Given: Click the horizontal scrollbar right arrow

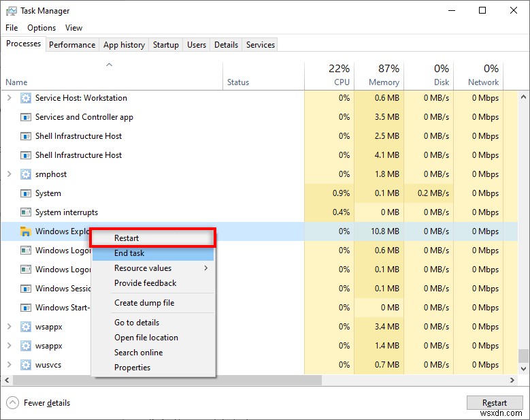Looking at the screenshot, I should tap(512, 380).
